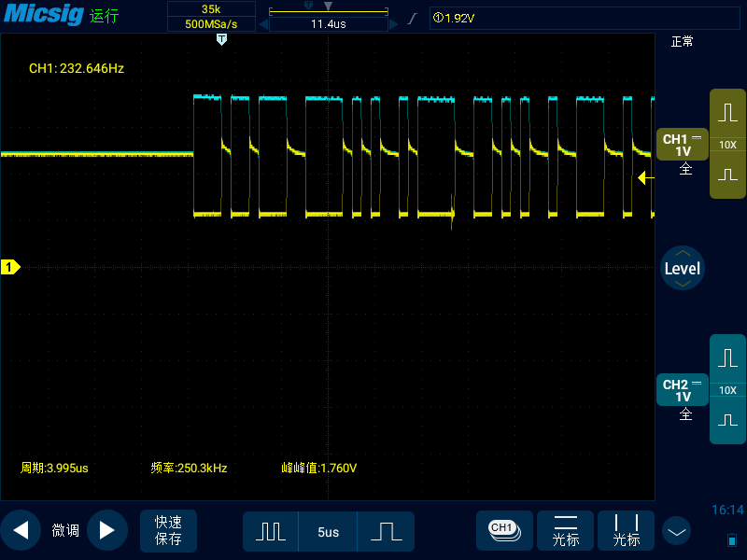Image resolution: width=747 pixels, height=560 pixels.
Task: Click the yellow channel 1 marker on the left
Action: click(x=9, y=267)
